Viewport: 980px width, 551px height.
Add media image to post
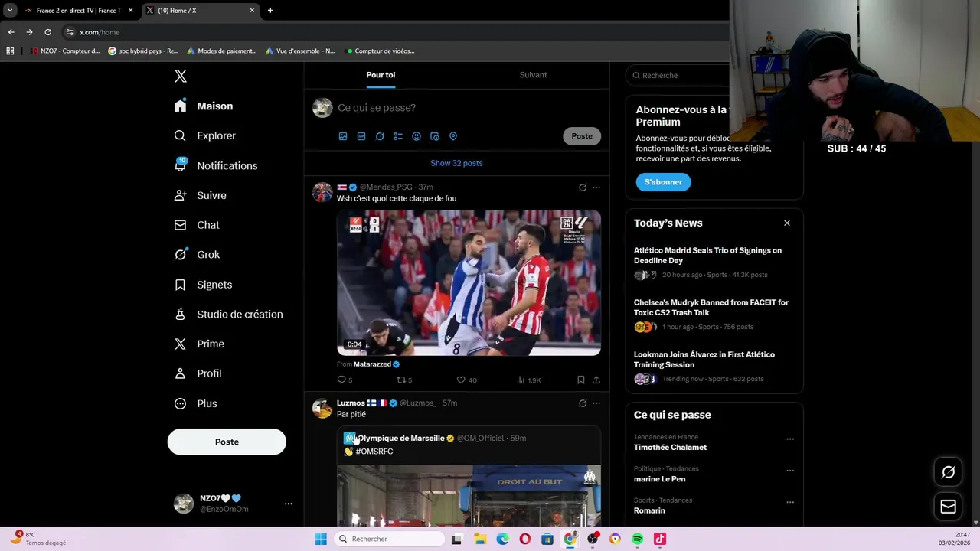click(x=343, y=136)
